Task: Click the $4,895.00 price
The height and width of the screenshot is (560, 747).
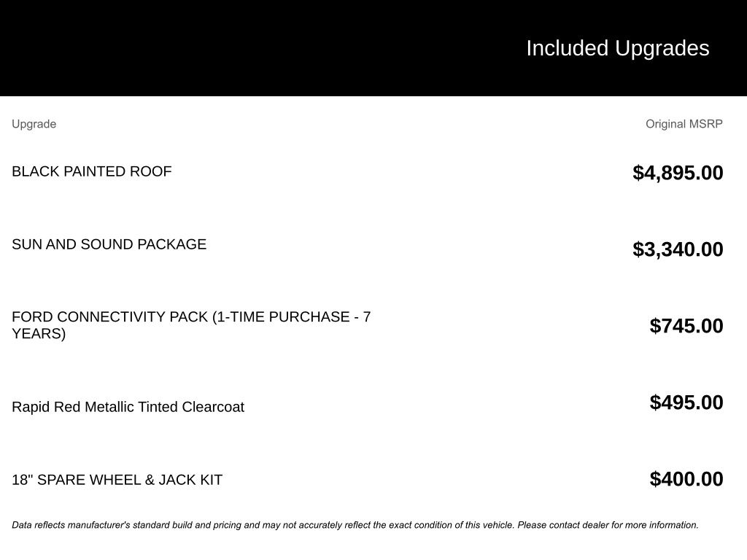Action: [678, 173]
